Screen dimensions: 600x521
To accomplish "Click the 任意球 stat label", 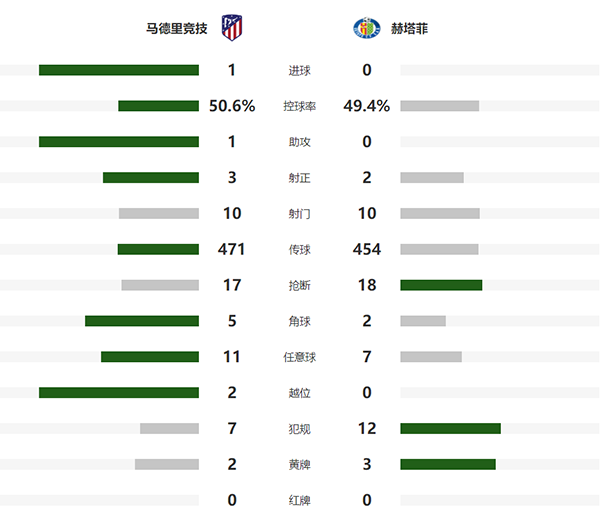I will (x=299, y=357).
